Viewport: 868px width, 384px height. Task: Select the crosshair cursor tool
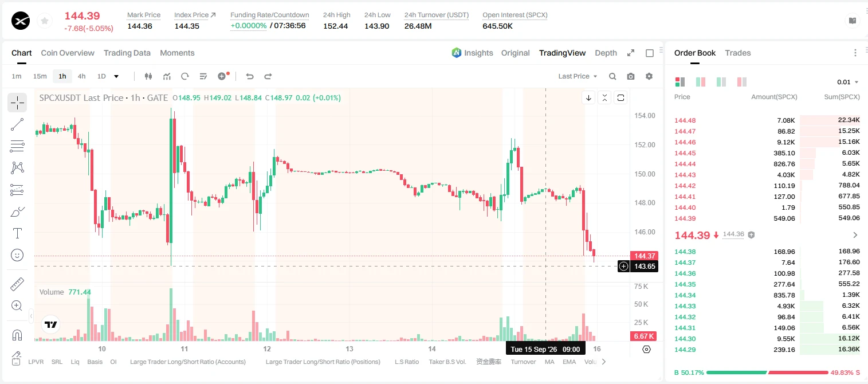17,103
